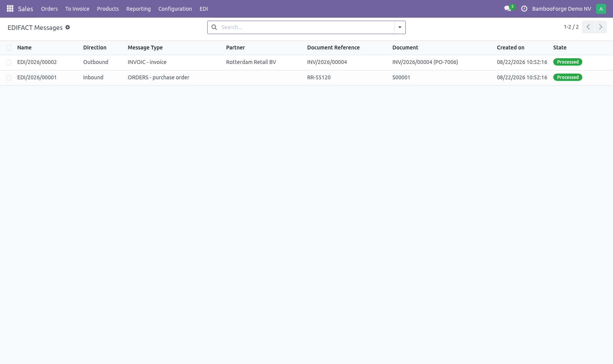Open the activities clock icon
The image size is (613, 364).
click(524, 8)
